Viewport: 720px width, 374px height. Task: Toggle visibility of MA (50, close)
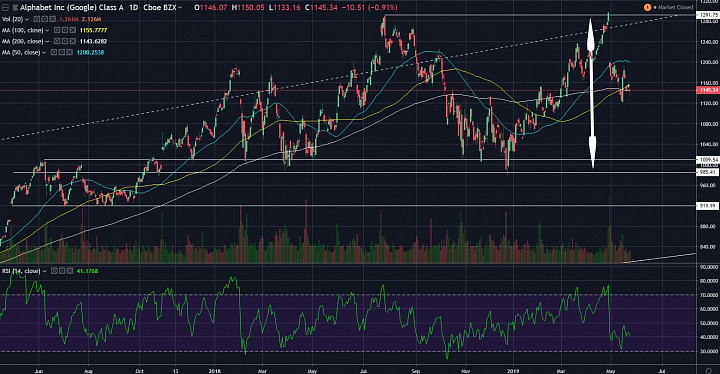[x=54, y=52]
